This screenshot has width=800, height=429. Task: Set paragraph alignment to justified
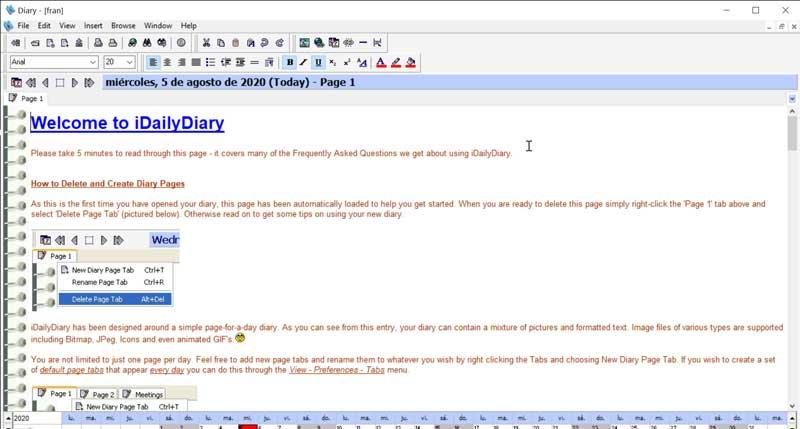click(x=196, y=62)
